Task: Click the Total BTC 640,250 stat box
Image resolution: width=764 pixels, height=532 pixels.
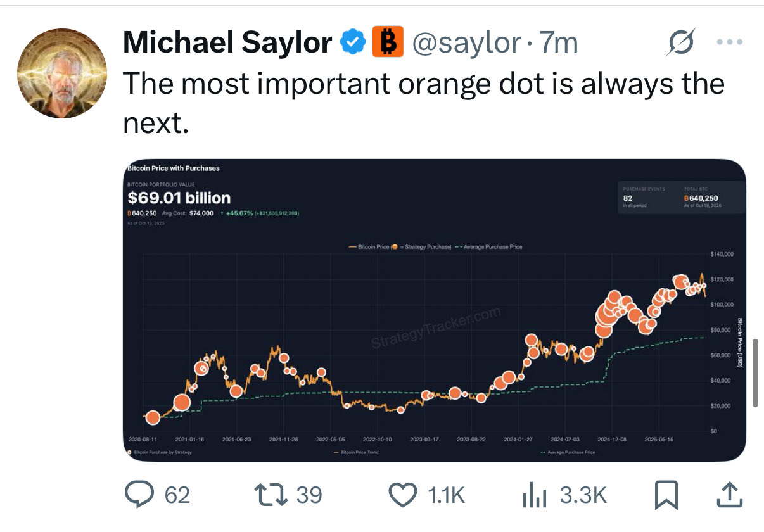Action: point(702,199)
